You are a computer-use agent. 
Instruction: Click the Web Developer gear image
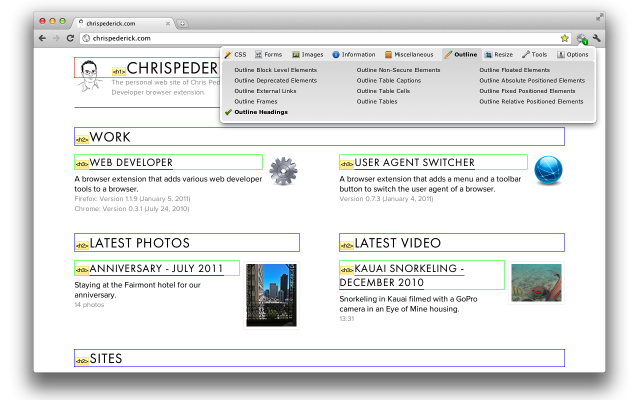(283, 171)
